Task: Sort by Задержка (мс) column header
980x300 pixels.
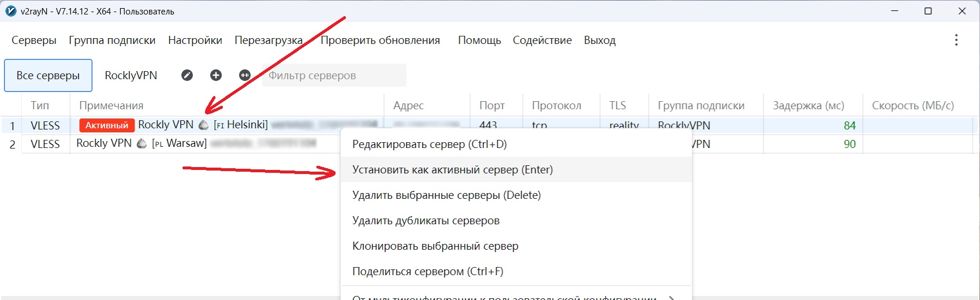Action: click(808, 106)
